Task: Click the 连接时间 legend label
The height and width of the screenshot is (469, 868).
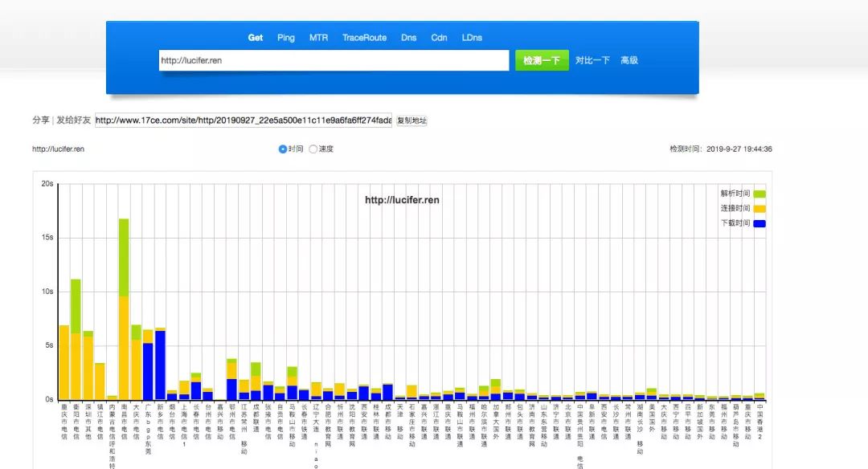Action: pos(735,209)
